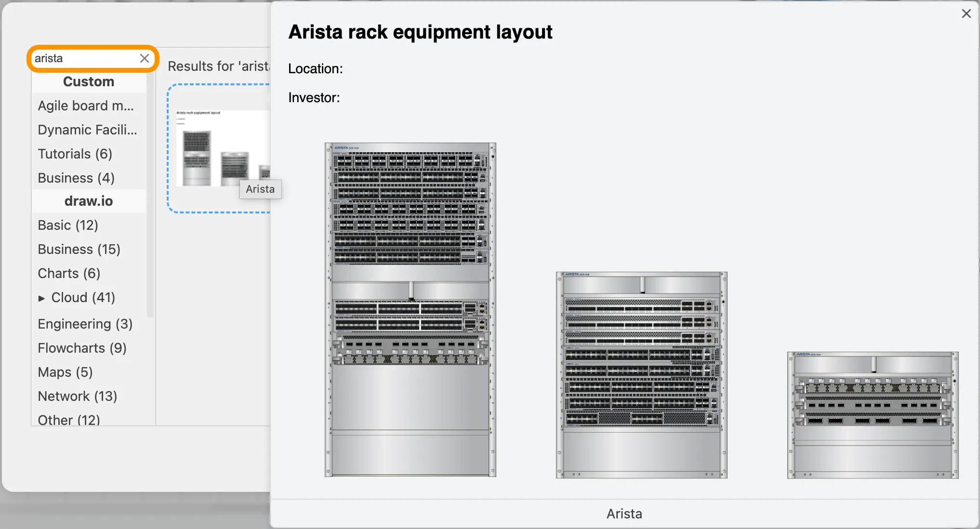The width and height of the screenshot is (980, 529).
Task: Select the Arista rack template thumbnail
Action: tap(219, 148)
